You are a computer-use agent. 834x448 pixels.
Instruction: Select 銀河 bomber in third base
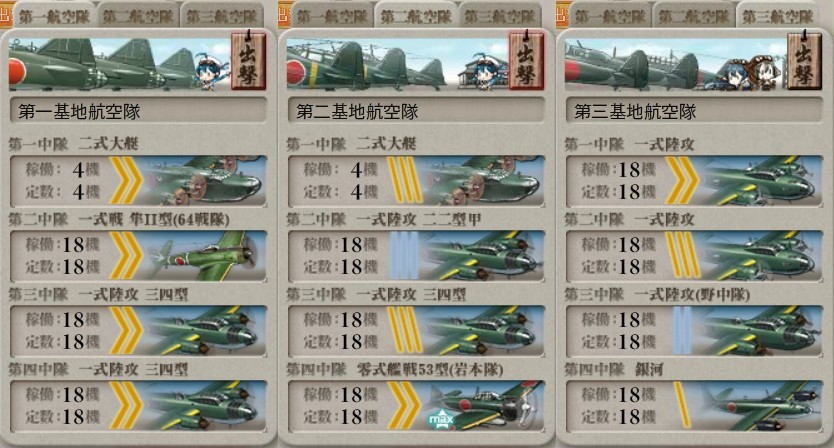pyautogui.click(x=694, y=406)
